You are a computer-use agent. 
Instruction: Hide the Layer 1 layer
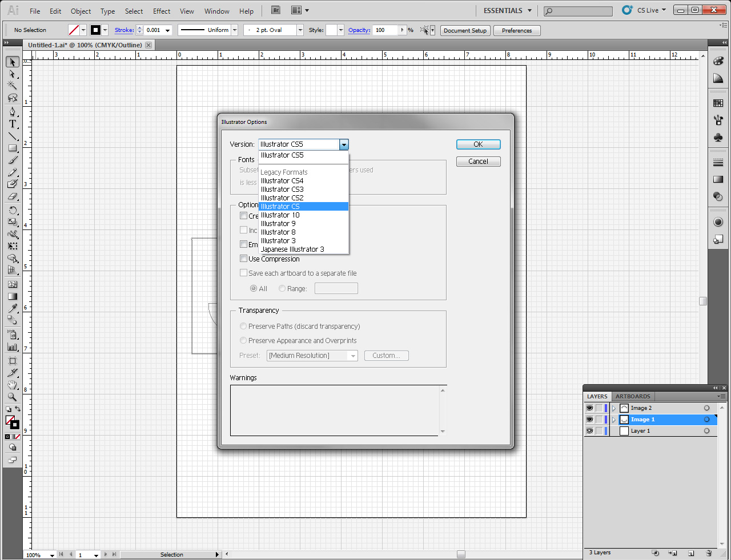(x=589, y=431)
